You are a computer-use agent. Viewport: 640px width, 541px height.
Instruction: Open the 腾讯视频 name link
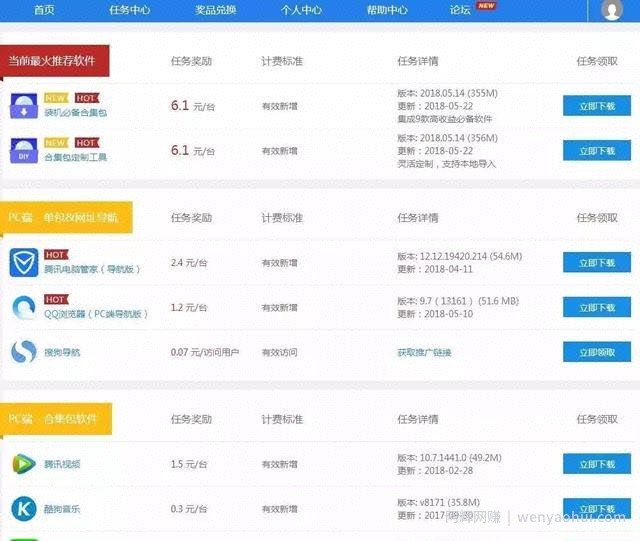pyautogui.click(x=62, y=464)
